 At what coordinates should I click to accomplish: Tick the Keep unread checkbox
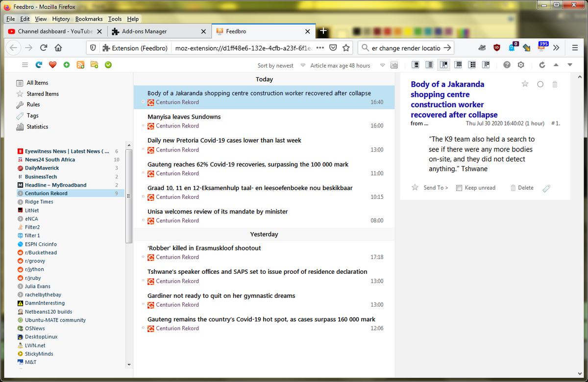click(x=459, y=188)
